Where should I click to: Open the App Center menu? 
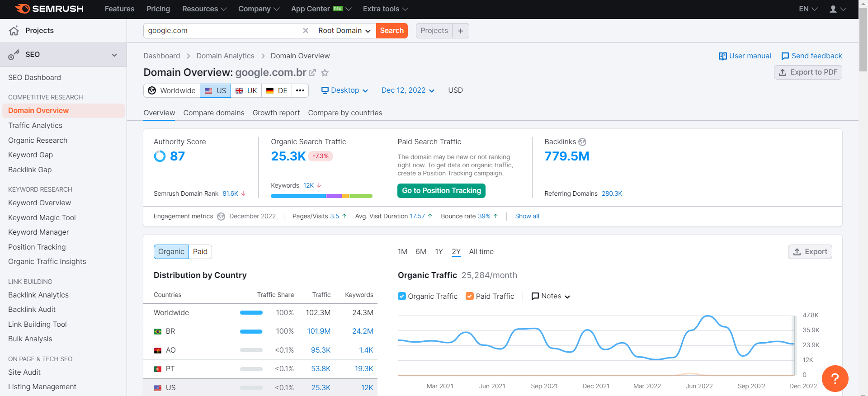pos(321,9)
